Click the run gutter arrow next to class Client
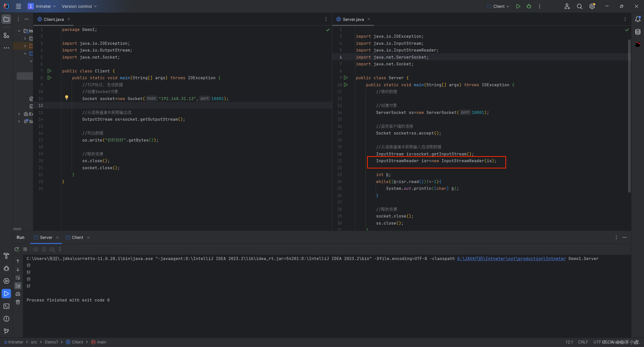The height and width of the screenshot is (347, 644). click(x=50, y=71)
